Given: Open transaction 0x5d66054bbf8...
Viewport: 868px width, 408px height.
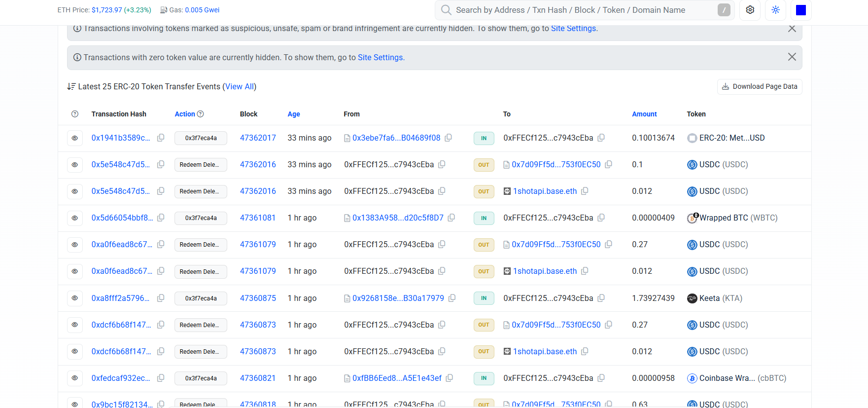Looking at the screenshot, I should pos(122,218).
